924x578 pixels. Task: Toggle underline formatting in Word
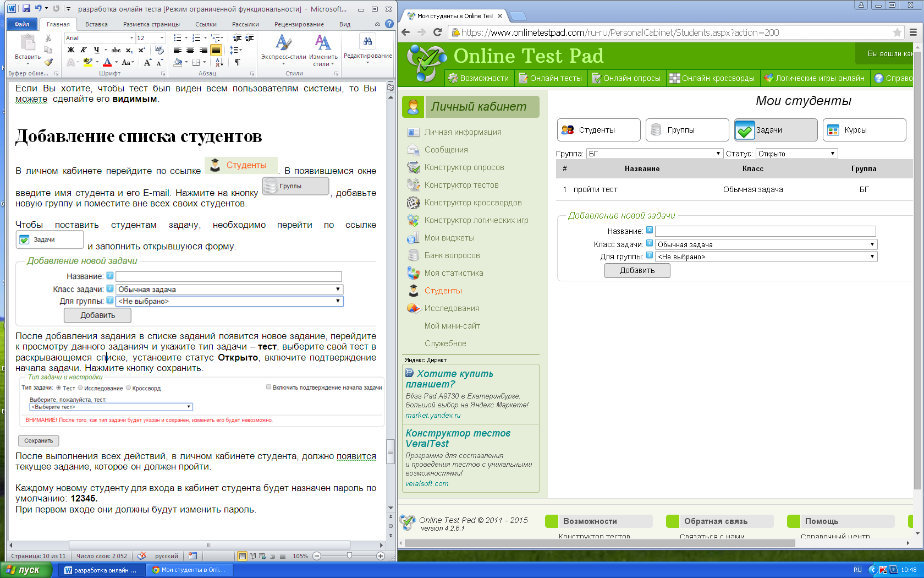click(97, 50)
